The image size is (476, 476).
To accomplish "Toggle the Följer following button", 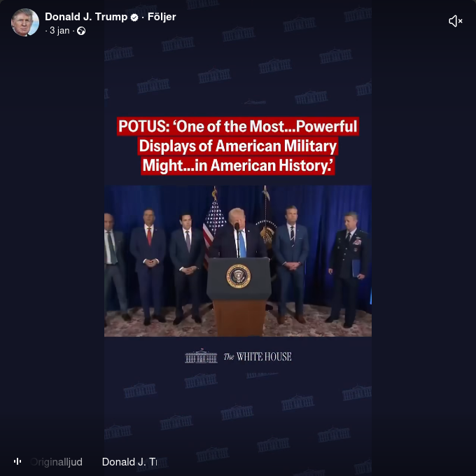I will (162, 17).
